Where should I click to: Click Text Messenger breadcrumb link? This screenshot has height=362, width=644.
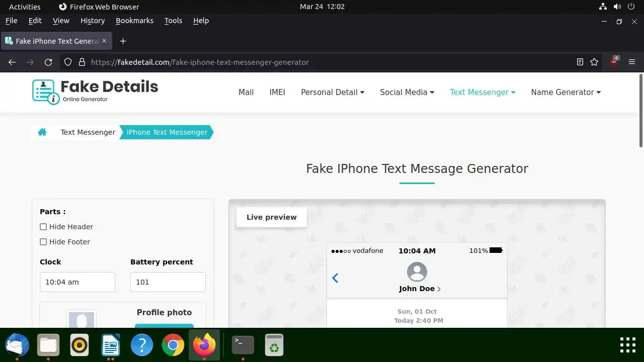(88, 132)
